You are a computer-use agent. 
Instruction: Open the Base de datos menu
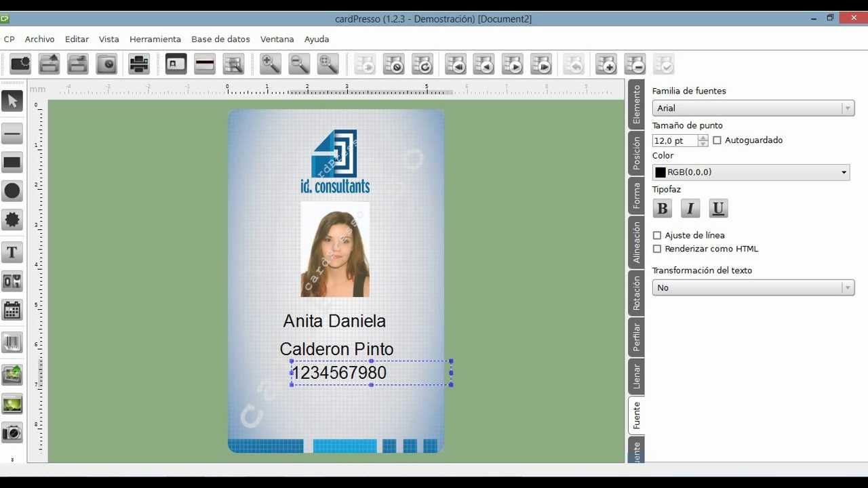(x=220, y=39)
